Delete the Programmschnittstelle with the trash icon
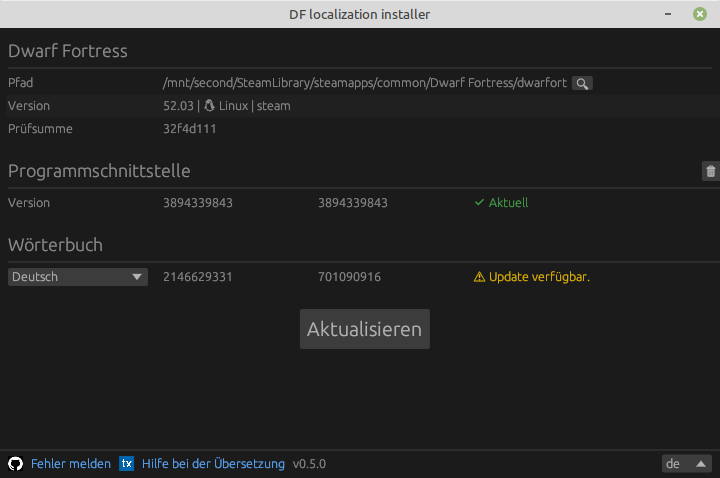The width and height of the screenshot is (720, 478). 710,171
